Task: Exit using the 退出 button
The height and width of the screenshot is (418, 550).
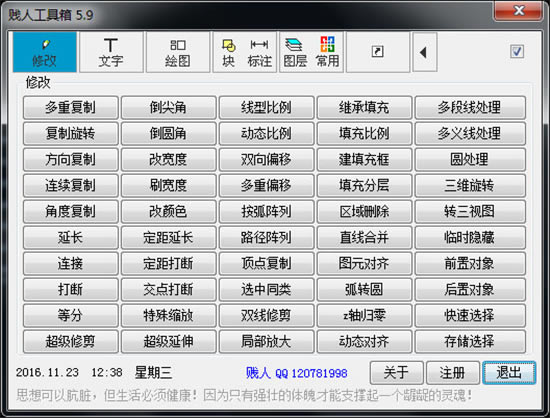Action: point(509,373)
